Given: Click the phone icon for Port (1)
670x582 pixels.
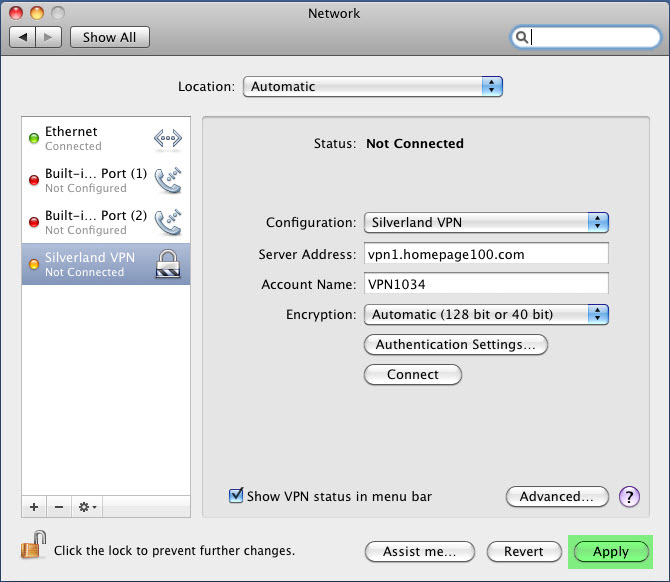Looking at the screenshot, I should [x=168, y=180].
